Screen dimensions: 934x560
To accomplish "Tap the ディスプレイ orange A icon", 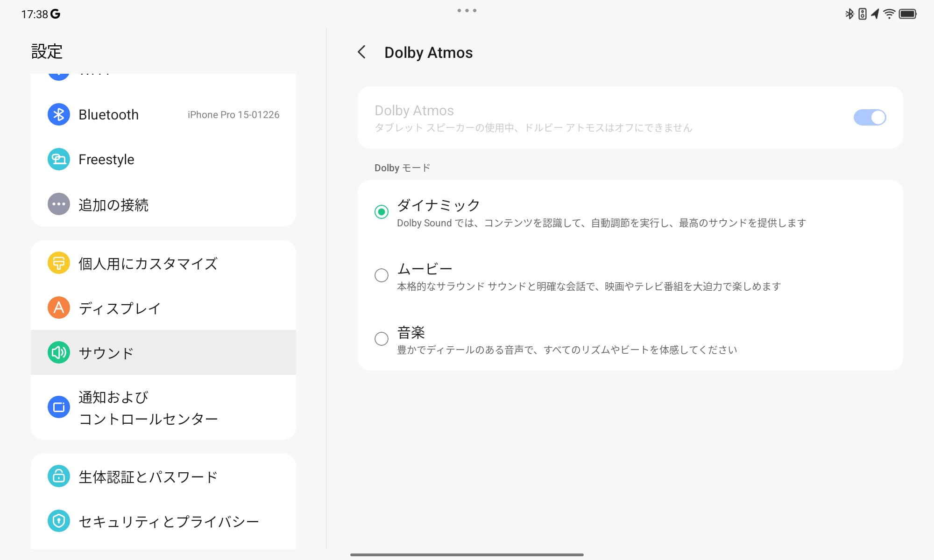I will pyautogui.click(x=59, y=308).
